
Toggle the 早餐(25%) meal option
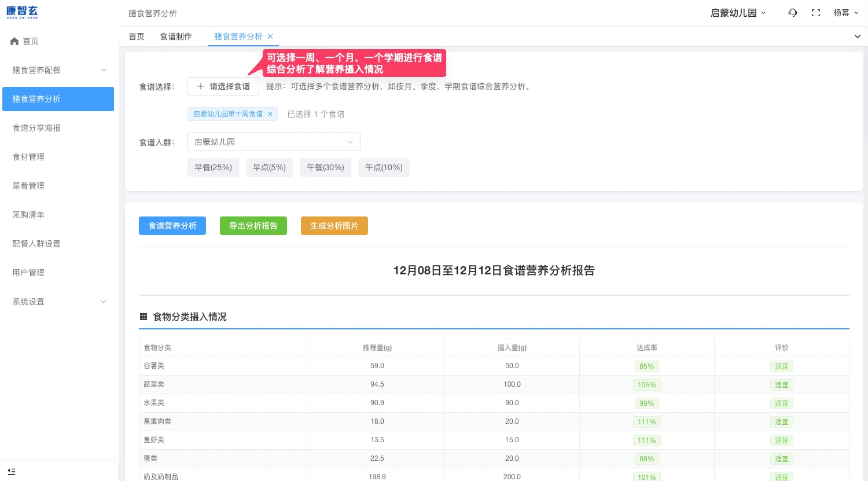coord(213,167)
